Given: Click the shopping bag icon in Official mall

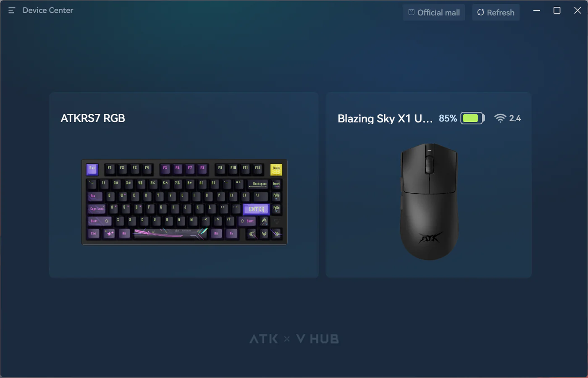Looking at the screenshot, I should pos(412,12).
